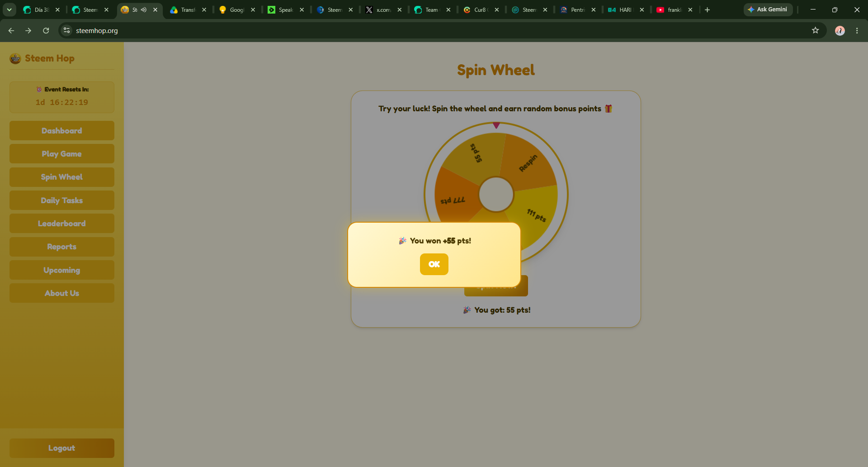Close the x.com tab

399,10
